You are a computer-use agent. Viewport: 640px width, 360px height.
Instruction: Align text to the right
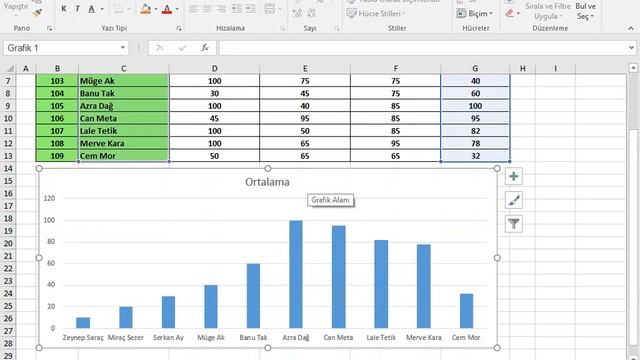(x=221, y=9)
